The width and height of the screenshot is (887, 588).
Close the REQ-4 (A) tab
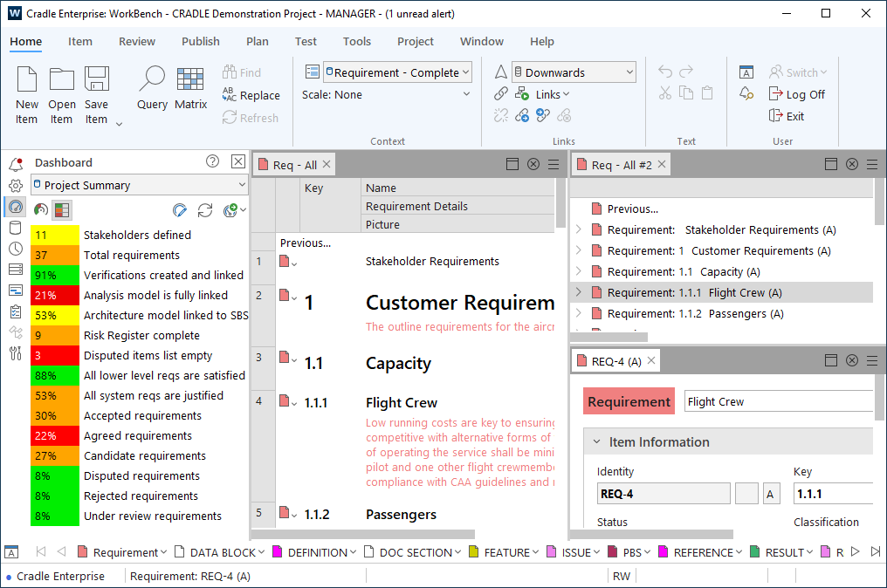(x=651, y=360)
